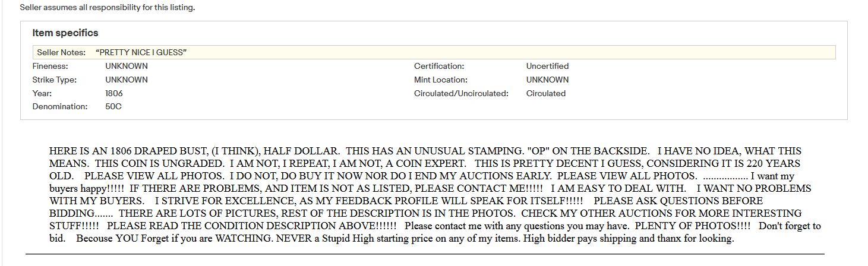Click the Seller Notes label

(x=61, y=53)
